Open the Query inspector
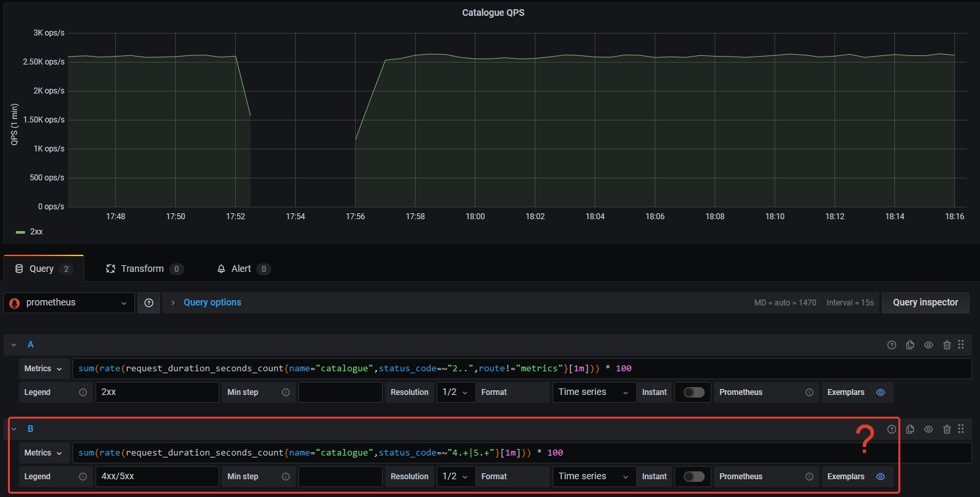980x497 pixels. 925,302
